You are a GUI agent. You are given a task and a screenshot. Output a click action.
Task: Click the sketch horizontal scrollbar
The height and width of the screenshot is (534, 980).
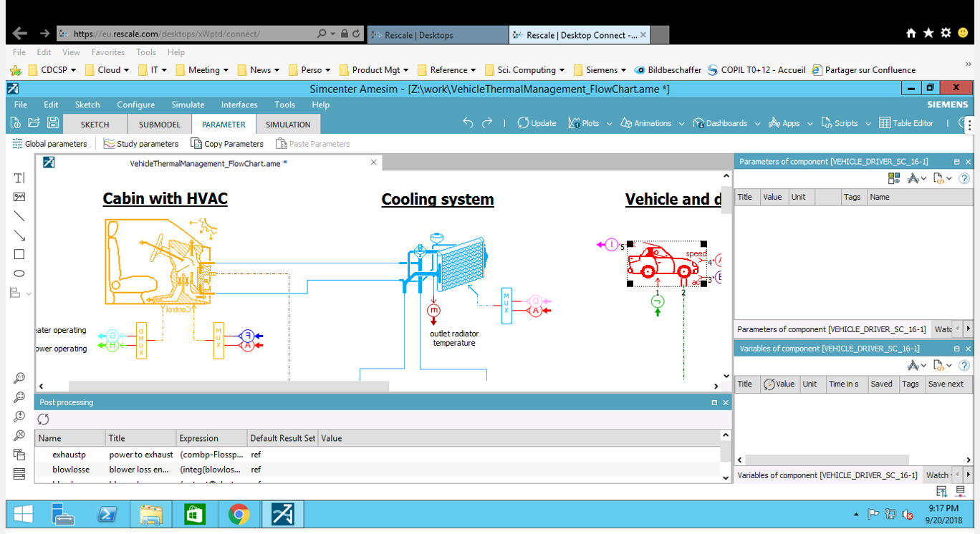pos(229,387)
